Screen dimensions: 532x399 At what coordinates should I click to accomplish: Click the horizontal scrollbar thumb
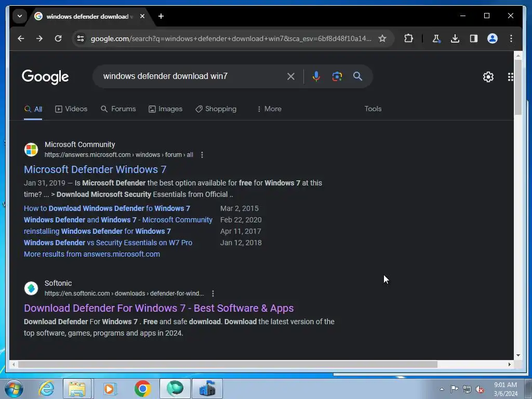tap(228, 365)
